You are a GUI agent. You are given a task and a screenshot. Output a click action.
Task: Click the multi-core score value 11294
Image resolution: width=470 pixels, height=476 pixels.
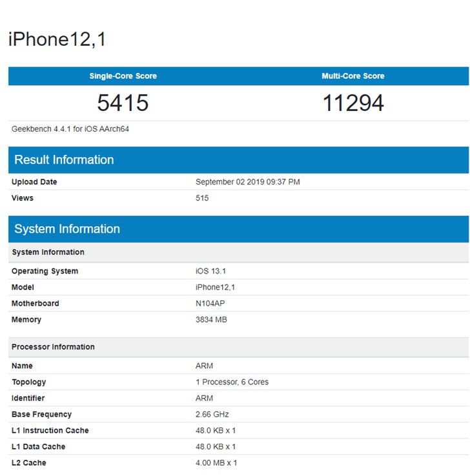click(353, 103)
